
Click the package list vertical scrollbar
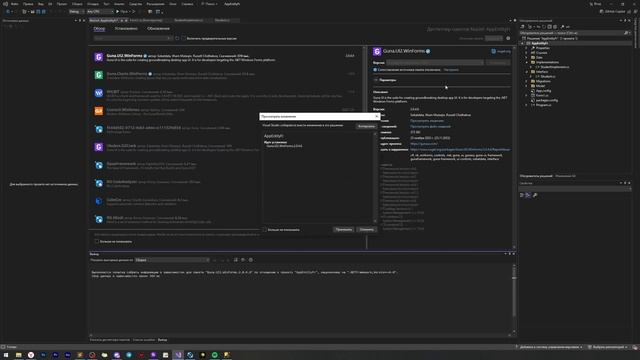tap(364, 137)
